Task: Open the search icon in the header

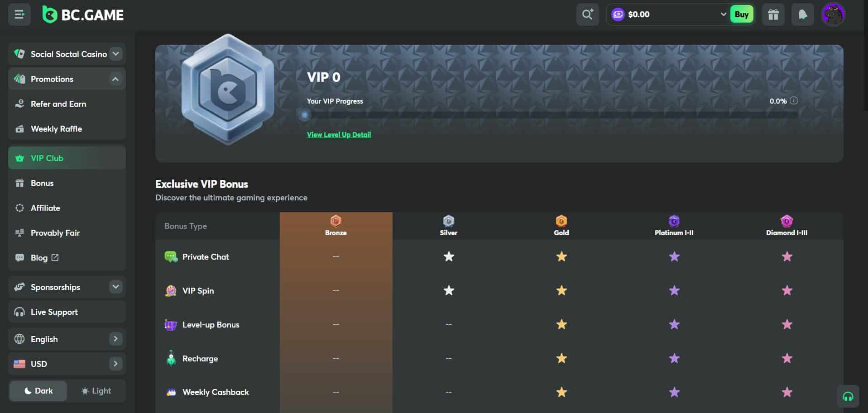Action: (x=588, y=14)
